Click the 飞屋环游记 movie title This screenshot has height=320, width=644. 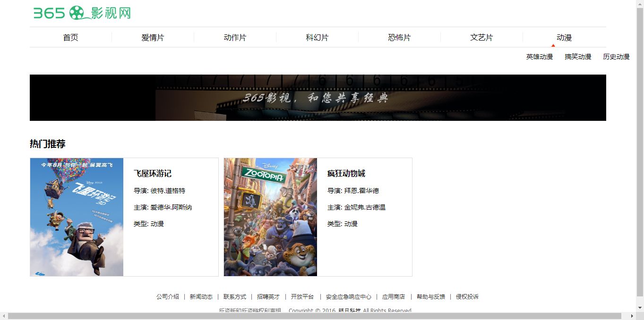coord(153,174)
